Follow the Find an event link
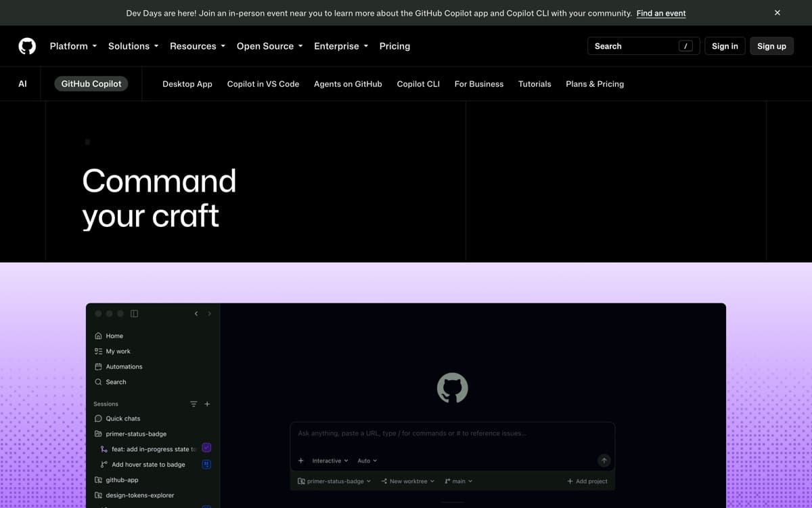Screen dimensions: 812x508 tap(661, 13)
